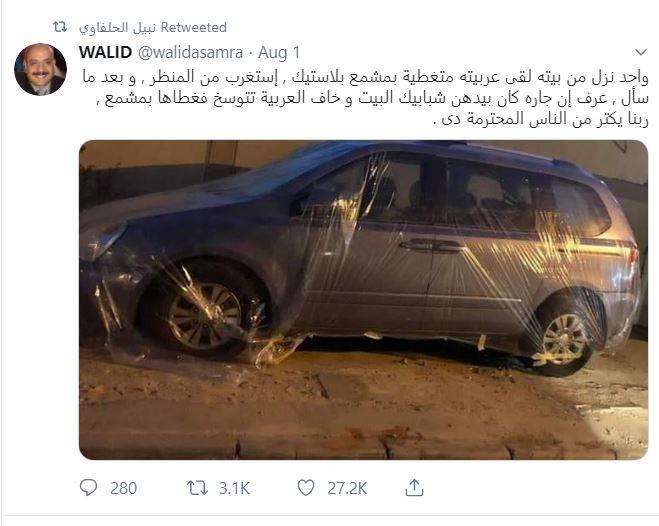Image resolution: width=659 pixels, height=526 pixels.
Task: Click the front wheel in the photo
Action: coord(203,312)
